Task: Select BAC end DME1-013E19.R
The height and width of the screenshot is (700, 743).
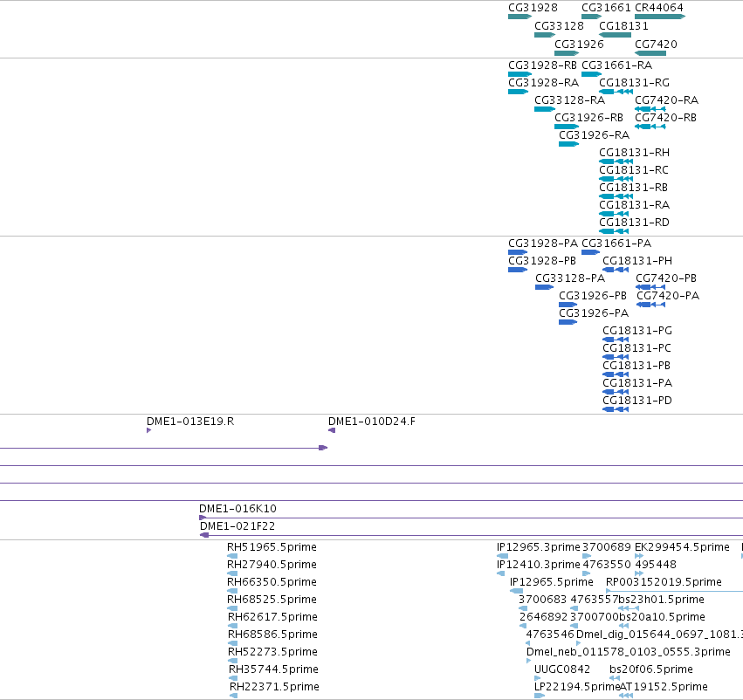Action: (190, 421)
